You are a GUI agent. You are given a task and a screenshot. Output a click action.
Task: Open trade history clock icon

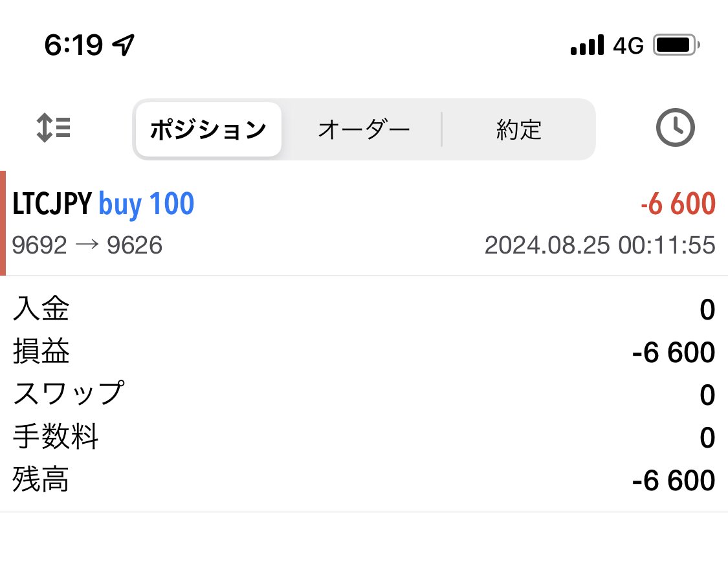coord(675,127)
